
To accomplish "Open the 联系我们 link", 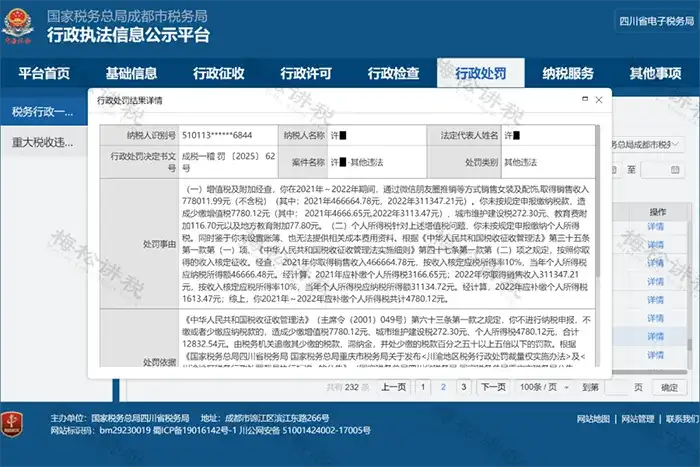I will click(x=682, y=419).
